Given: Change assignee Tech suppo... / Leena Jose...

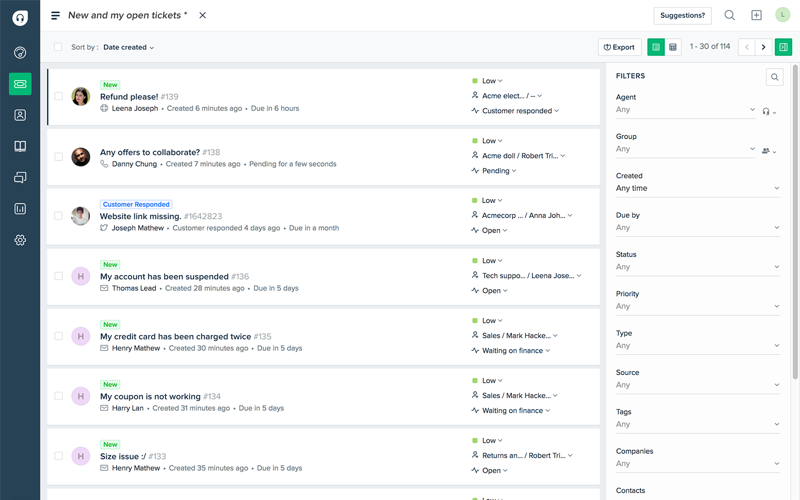Looking at the screenshot, I should tap(527, 276).
